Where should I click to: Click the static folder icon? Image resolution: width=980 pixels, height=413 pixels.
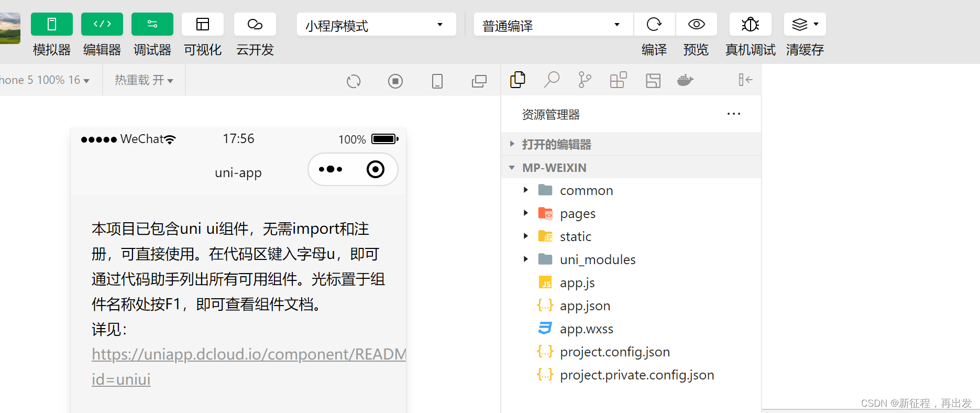pyautogui.click(x=545, y=236)
